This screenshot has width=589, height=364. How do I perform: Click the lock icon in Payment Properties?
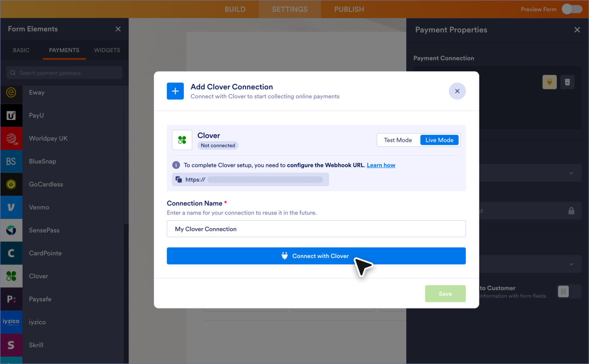pos(571,211)
